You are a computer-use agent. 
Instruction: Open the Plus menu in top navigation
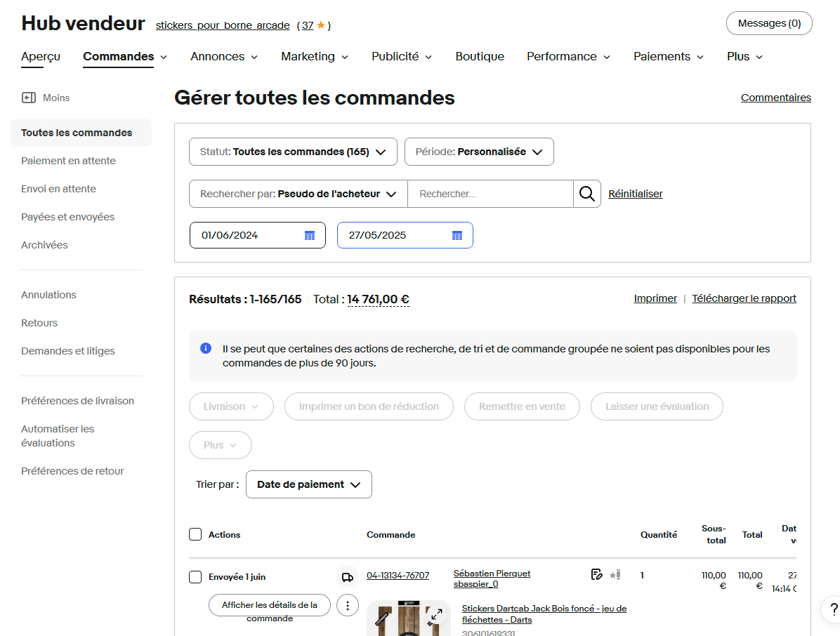(744, 57)
